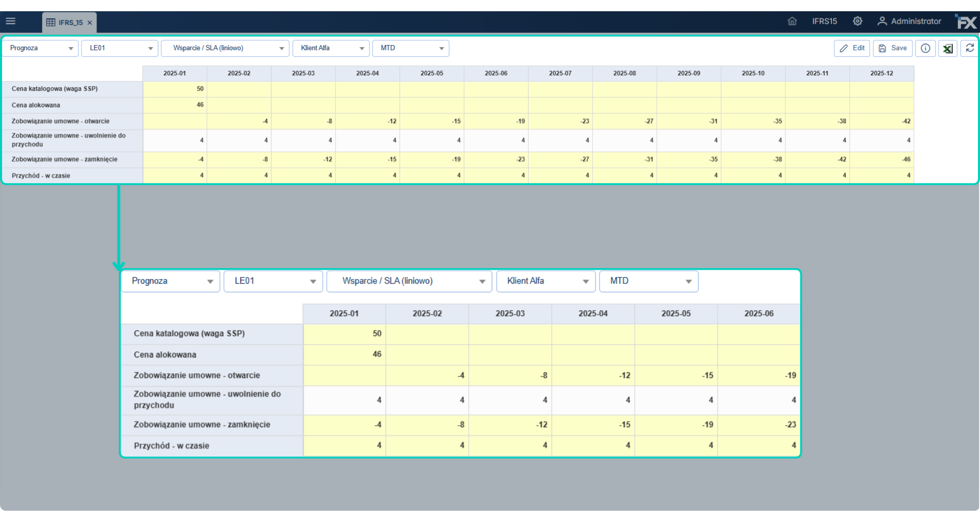This screenshot has height=522, width=980.
Task: Click the Save button
Action: pyautogui.click(x=892, y=48)
